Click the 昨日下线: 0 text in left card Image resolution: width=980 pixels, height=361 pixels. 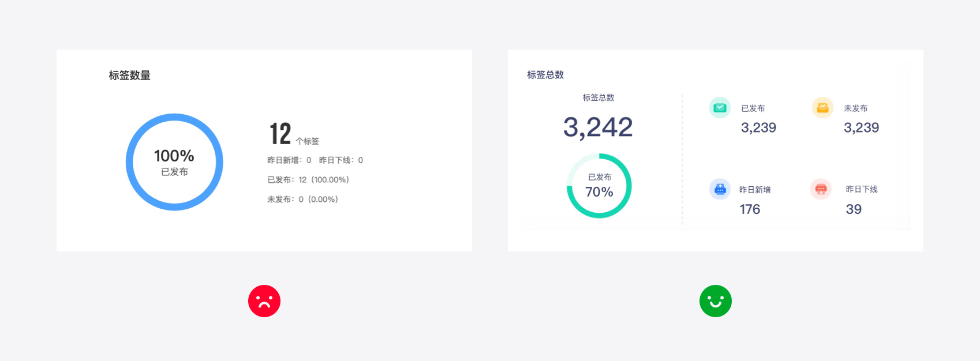point(341,160)
